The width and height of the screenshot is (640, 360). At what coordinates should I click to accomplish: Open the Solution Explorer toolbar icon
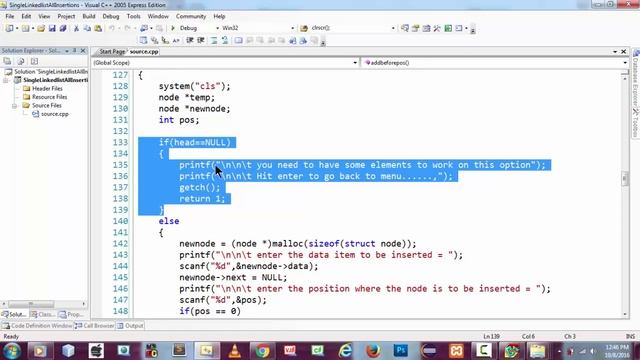point(404,28)
